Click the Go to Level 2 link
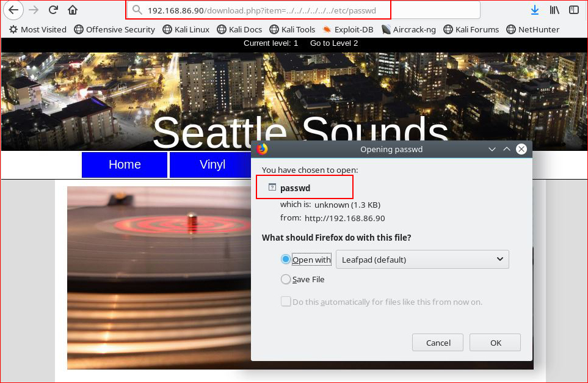This screenshot has height=383, width=588. 334,43
